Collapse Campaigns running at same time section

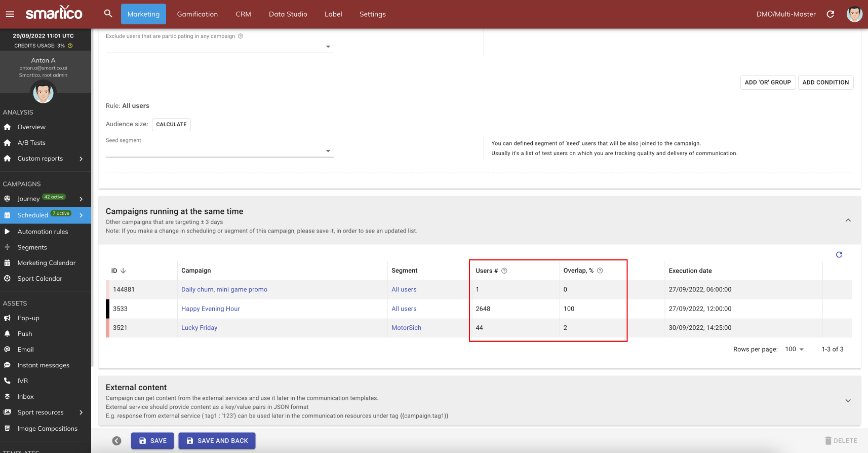848,220
